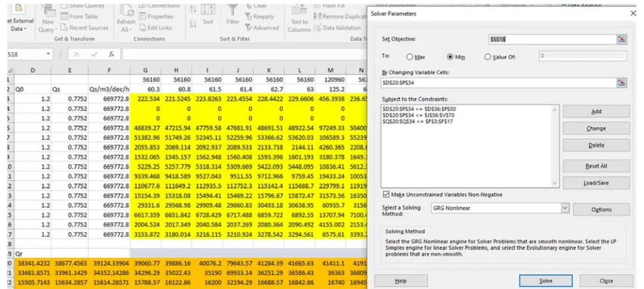Image resolution: width=644 pixels, height=289 pixels.
Task: Click the Insert Function fx icon
Action: pyautogui.click(x=111, y=54)
